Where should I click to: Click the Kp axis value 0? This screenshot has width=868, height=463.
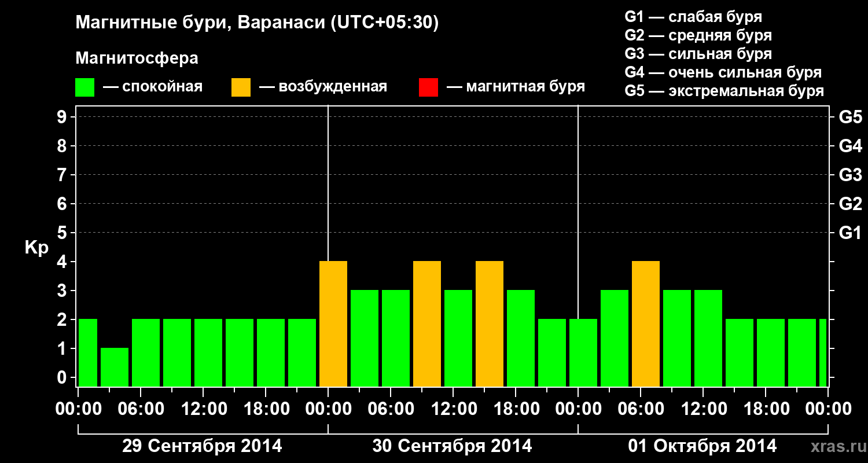[x=63, y=377]
